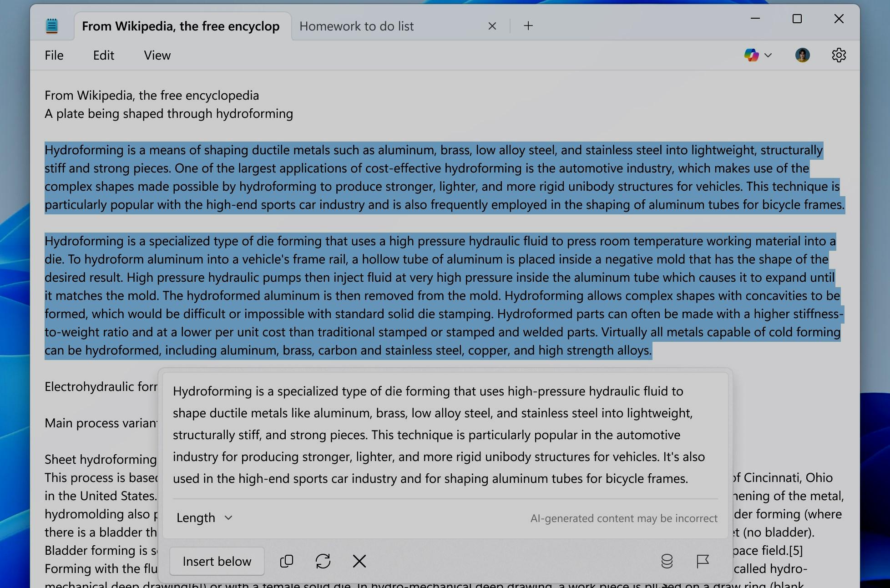
Task: Open the Edit menu
Action: [x=104, y=56]
